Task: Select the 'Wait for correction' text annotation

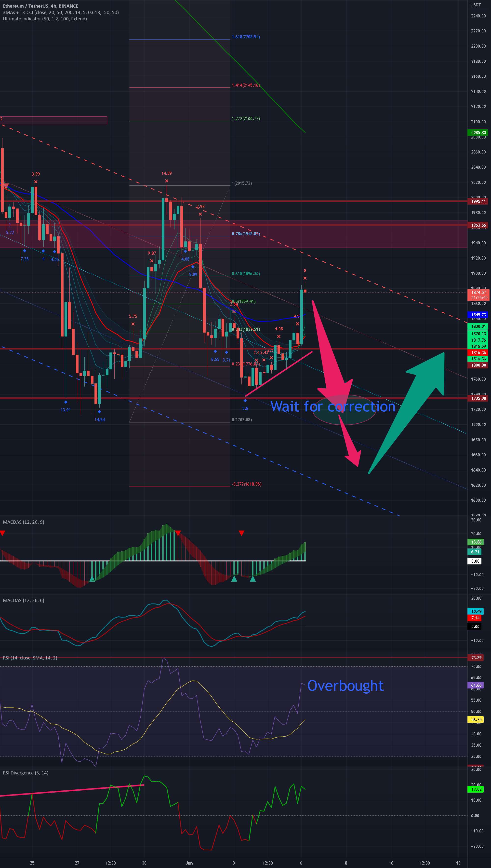Action: click(x=333, y=406)
